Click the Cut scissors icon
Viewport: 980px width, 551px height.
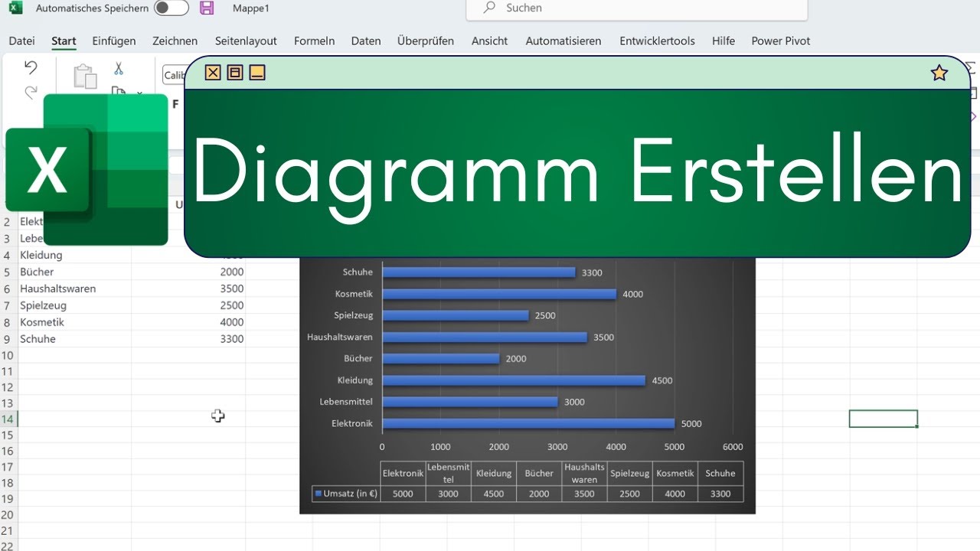[x=119, y=69]
